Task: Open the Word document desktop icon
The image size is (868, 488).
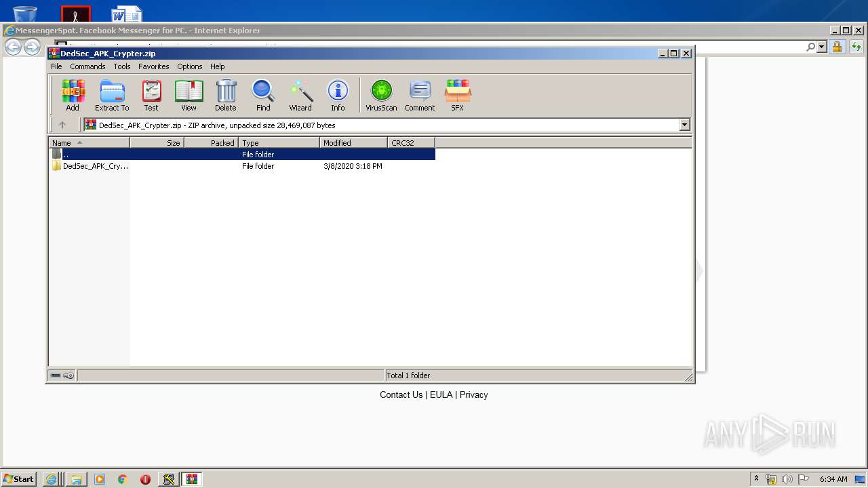Action: point(127,14)
